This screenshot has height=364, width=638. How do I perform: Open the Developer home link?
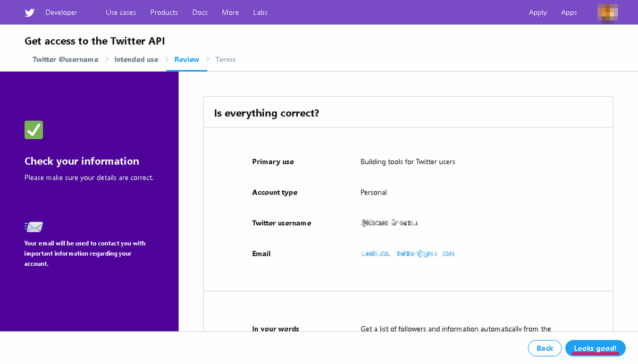(61, 13)
